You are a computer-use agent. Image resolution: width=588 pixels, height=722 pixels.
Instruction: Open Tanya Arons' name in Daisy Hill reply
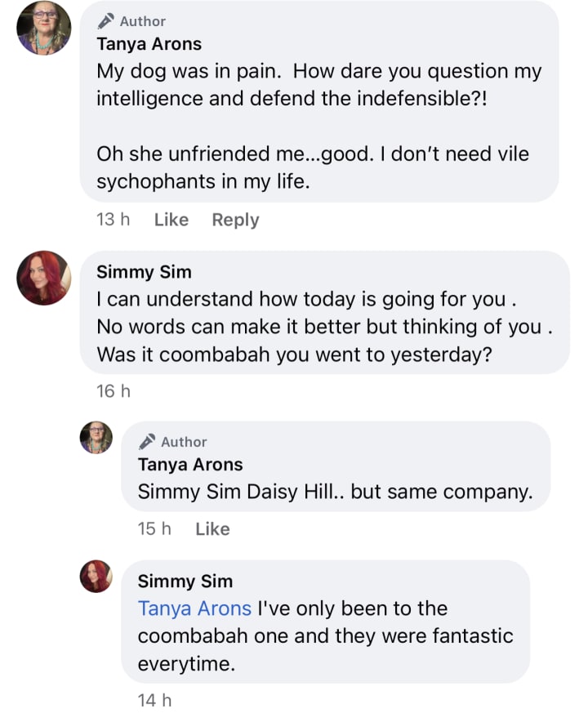[190, 465]
